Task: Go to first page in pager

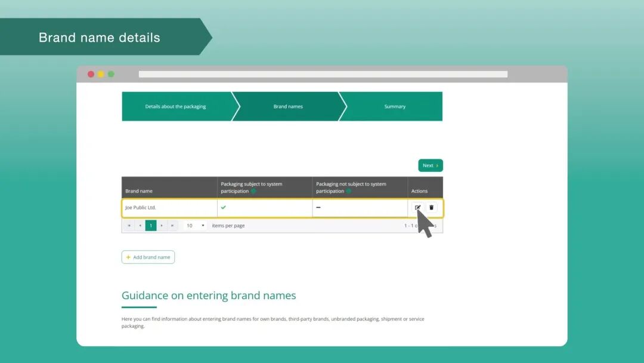Action: pyautogui.click(x=129, y=225)
